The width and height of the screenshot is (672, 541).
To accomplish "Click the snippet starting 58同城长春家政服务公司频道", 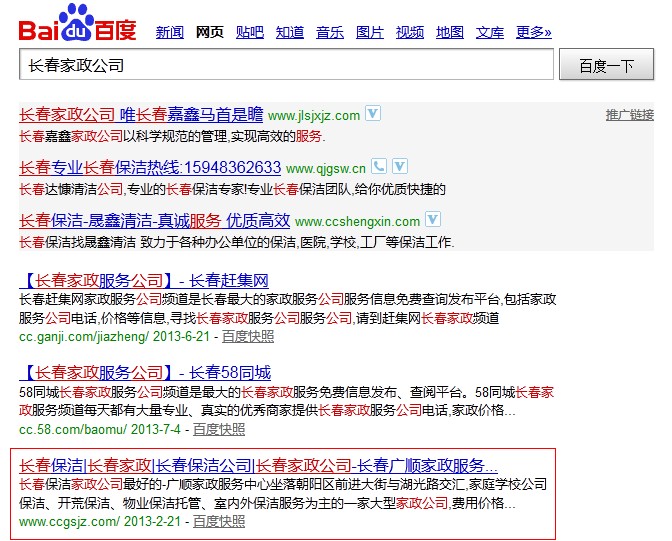I will click(x=286, y=401).
